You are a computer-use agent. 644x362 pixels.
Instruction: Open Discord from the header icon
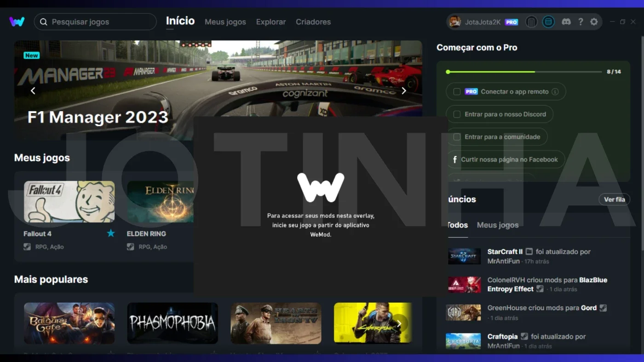(x=566, y=22)
